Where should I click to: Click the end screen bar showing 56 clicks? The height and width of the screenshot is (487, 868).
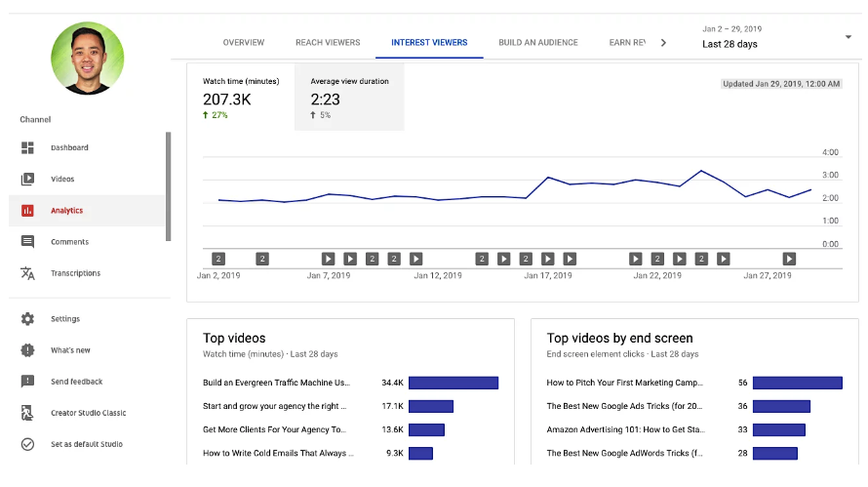click(x=797, y=383)
